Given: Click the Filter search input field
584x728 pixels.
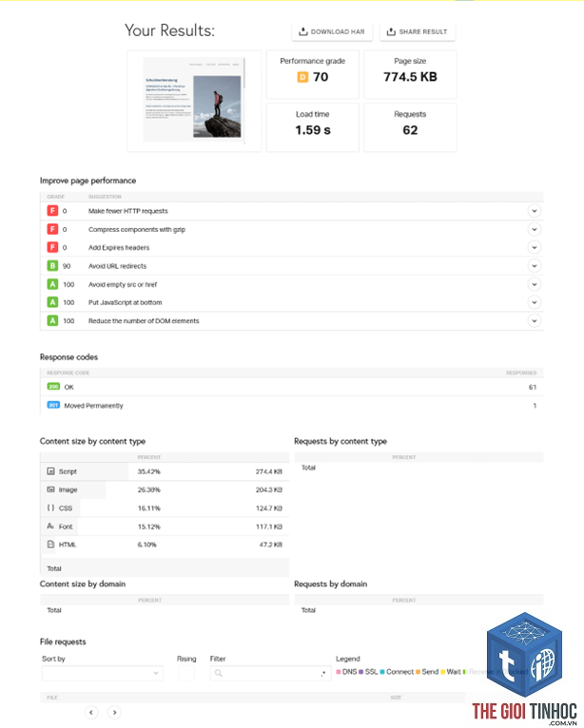Looking at the screenshot, I should (x=271, y=673).
